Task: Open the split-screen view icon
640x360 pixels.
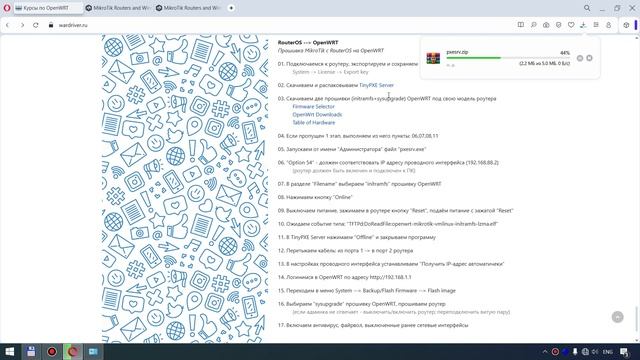Action: coord(521,25)
